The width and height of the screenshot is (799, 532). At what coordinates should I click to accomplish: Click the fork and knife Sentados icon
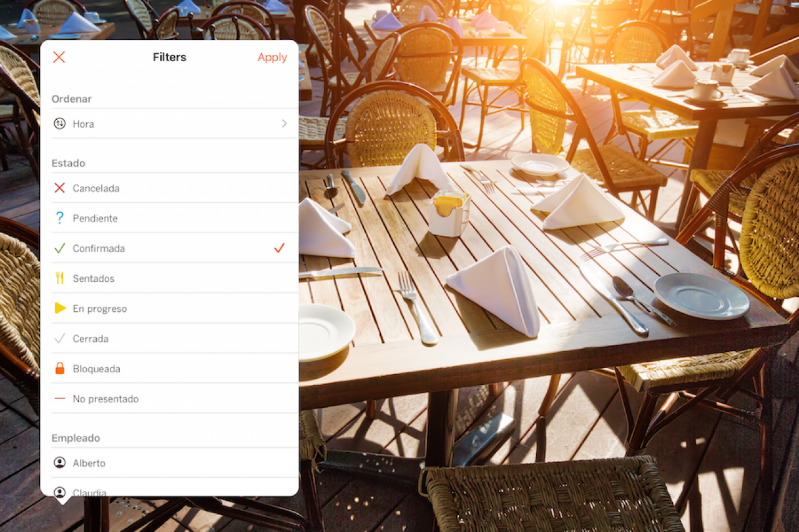tap(59, 278)
